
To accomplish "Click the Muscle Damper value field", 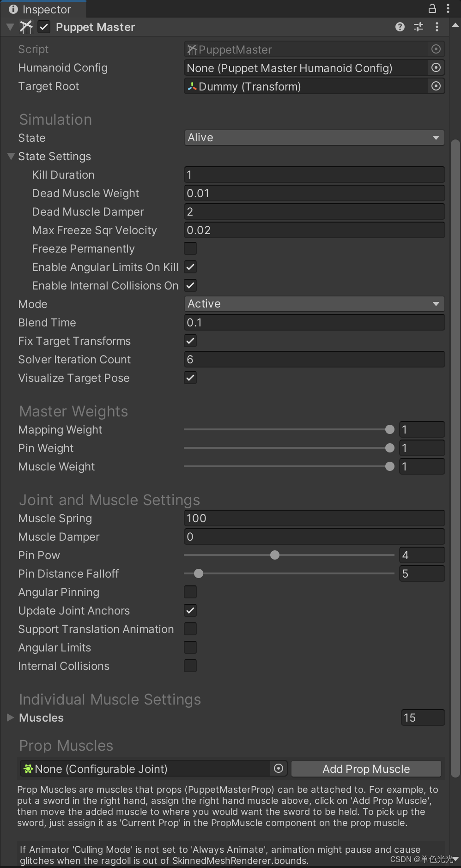I will click(314, 536).
